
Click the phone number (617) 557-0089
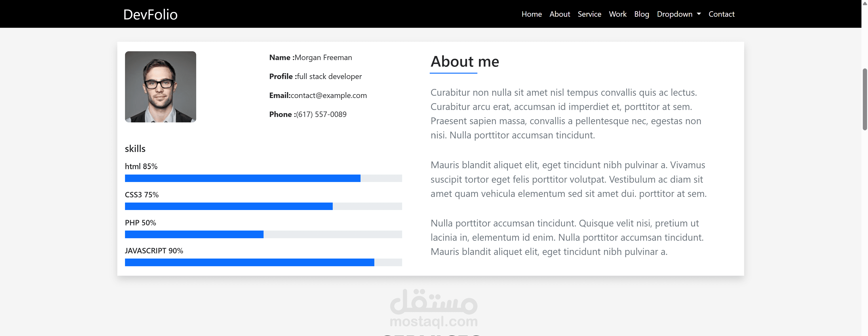321,114
